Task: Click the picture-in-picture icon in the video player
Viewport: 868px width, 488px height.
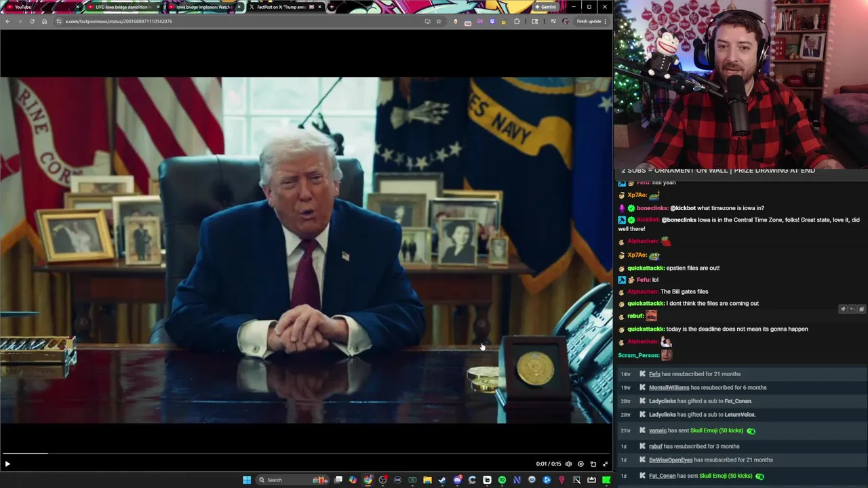Action: pos(593,464)
